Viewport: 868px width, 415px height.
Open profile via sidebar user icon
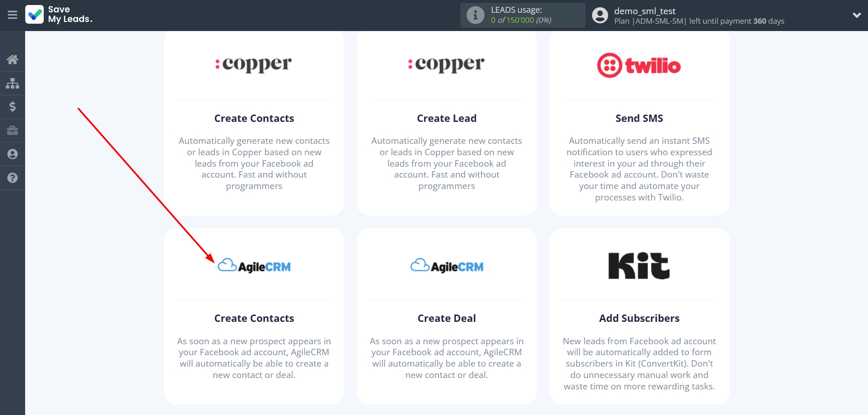tap(12, 154)
